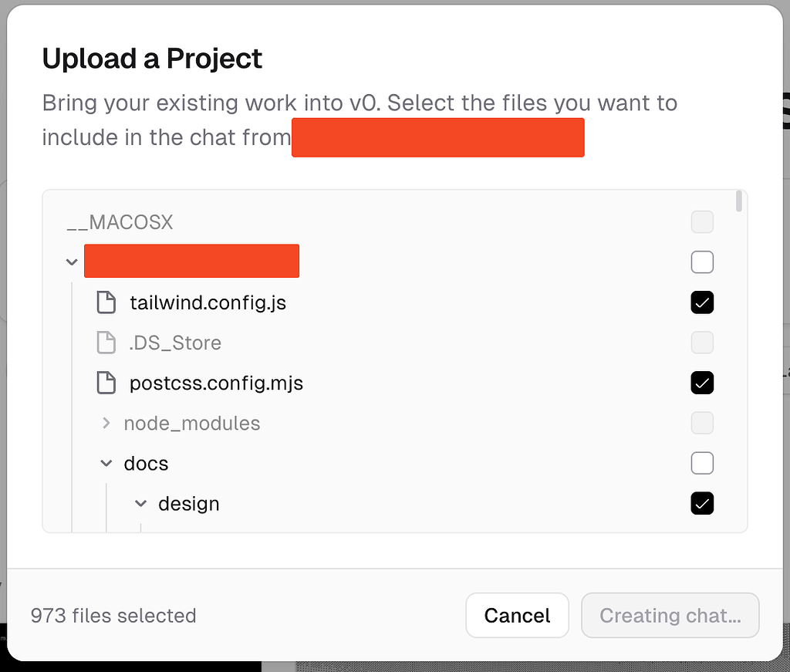
Task: Collapse the docs folder
Action: tap(106, 463)
